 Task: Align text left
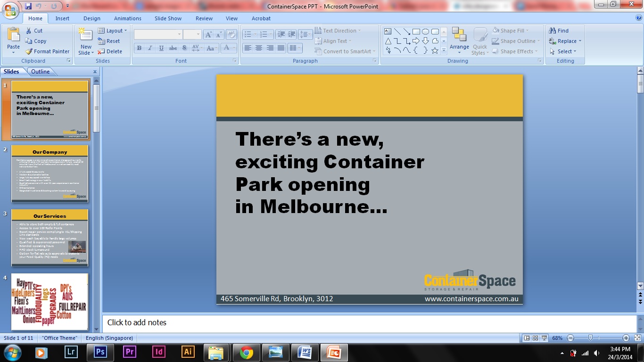(248, 48)
